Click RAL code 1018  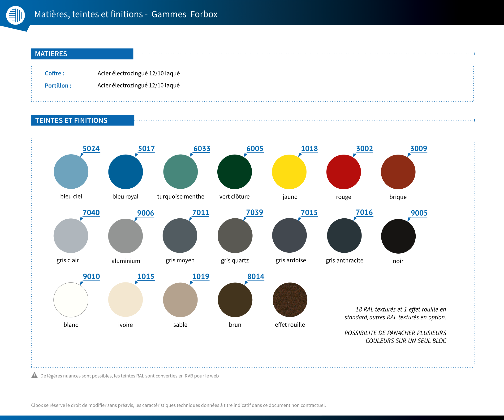[309, 149]
